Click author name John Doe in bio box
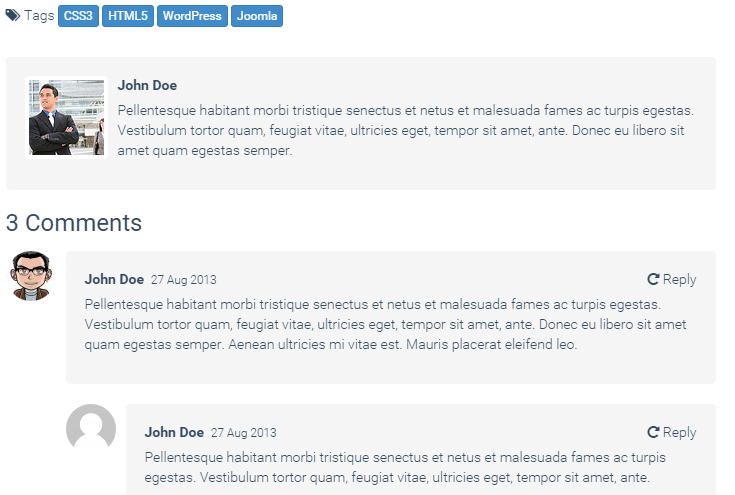The width and height of the screenshot is (735, 495). pos(147,86)
